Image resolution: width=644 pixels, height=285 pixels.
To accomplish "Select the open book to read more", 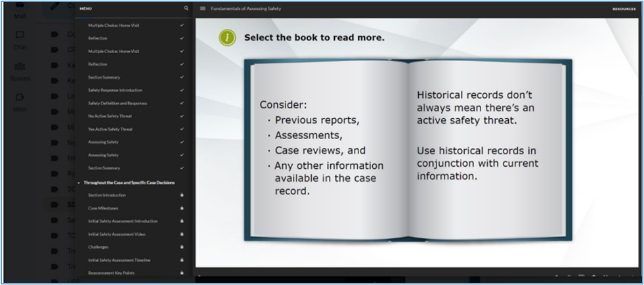I will tap(408, 150).
